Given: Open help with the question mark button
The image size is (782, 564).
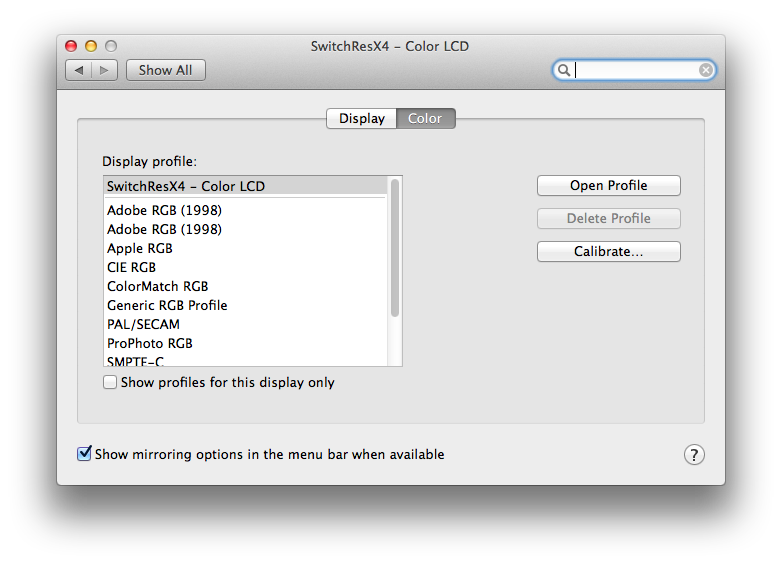Looking at the screenshot, I should pos(694,455).
